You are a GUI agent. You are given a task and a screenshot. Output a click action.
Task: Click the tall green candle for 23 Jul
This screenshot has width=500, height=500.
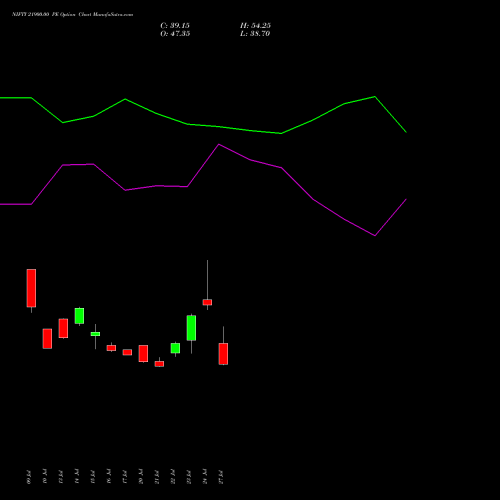click(x=191, y=328)
